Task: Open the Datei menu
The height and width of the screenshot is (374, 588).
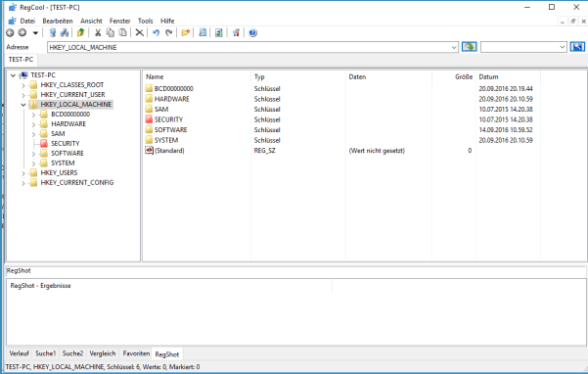Action: point(27,21)
